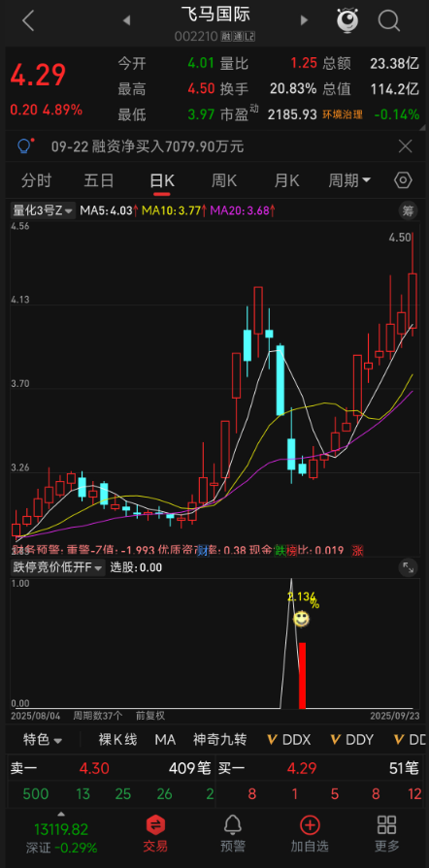This screenshot has height=868, width=429.
Task: Click the 买一 price 4.29
Action: pos(302,769)
